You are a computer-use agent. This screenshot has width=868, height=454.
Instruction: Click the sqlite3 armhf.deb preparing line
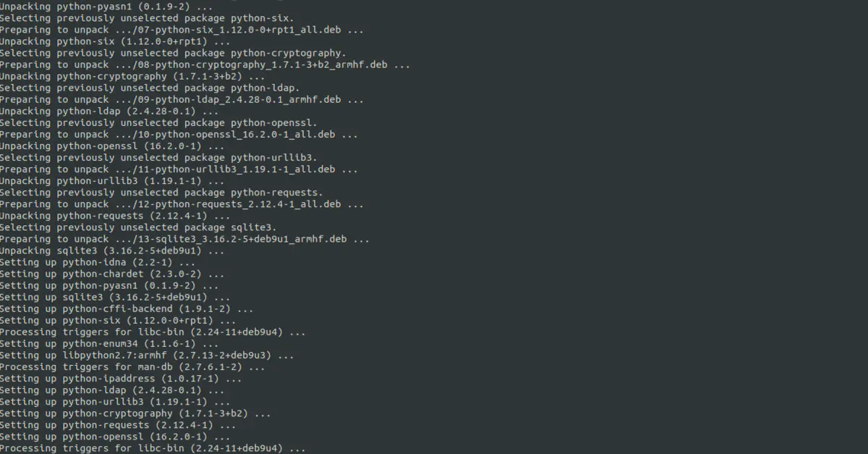[x=184, y=238]
